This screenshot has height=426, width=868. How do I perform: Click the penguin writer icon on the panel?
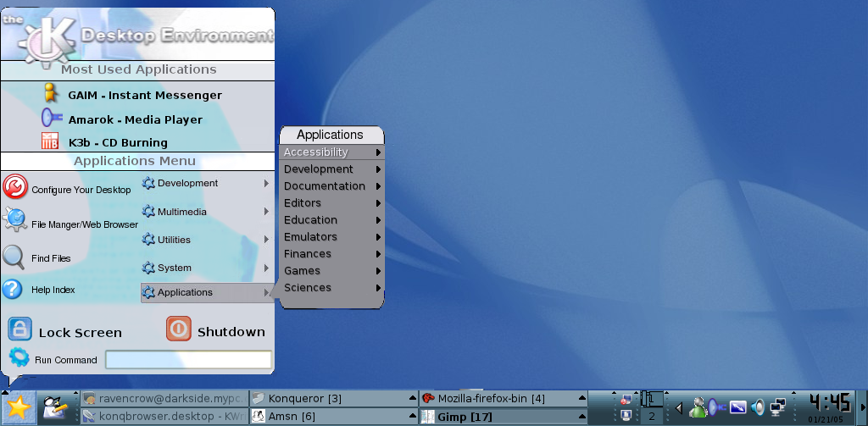pos(55,408)
